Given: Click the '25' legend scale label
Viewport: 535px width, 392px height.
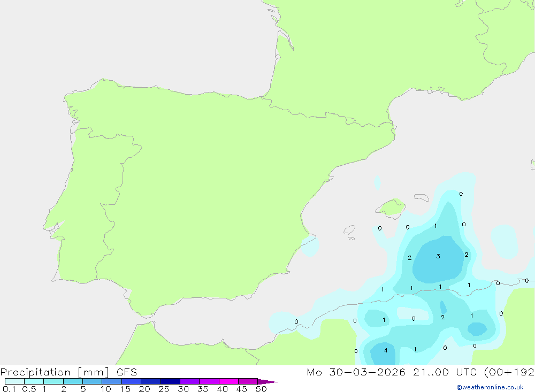Looking at the screenshot, I should coord(164,389).
